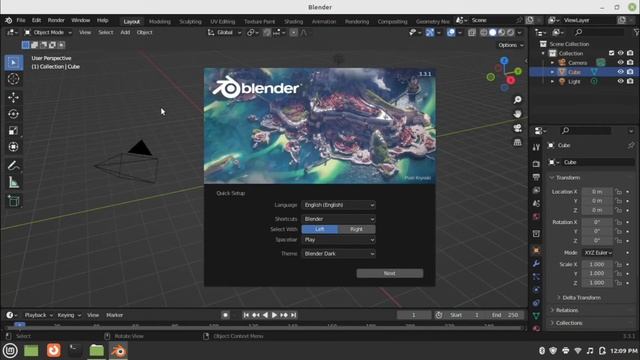This screenshot has width=640, height=360.
Task: Switch to the Sculpting workspace tab
Action: [190, 21]
